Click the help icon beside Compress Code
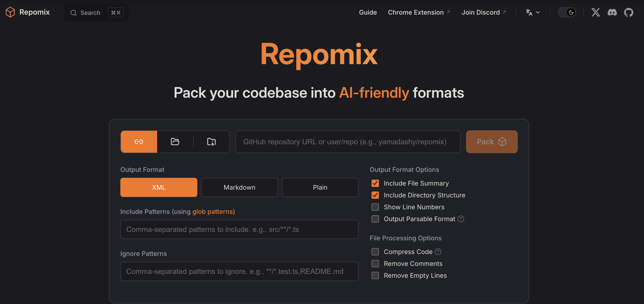The height and width of the screenshot is (304, 644). click(x=438, y=252)
